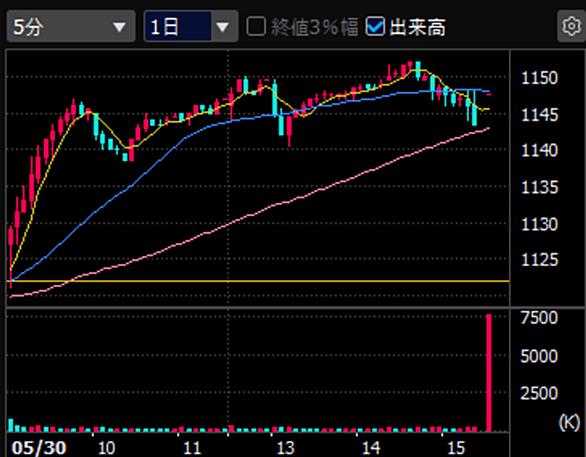Click the large red volume bar
The image size is (586, 457).
point(488,373)
